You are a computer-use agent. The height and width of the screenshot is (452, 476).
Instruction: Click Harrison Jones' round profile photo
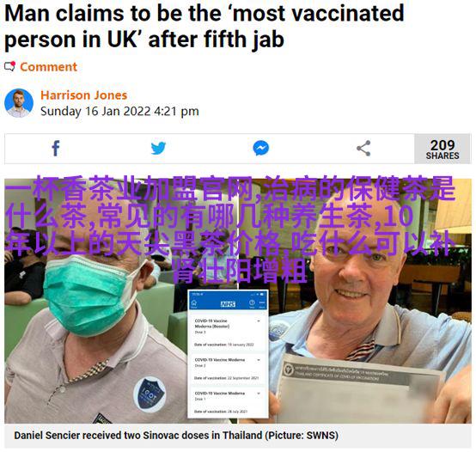pos(19,103)
